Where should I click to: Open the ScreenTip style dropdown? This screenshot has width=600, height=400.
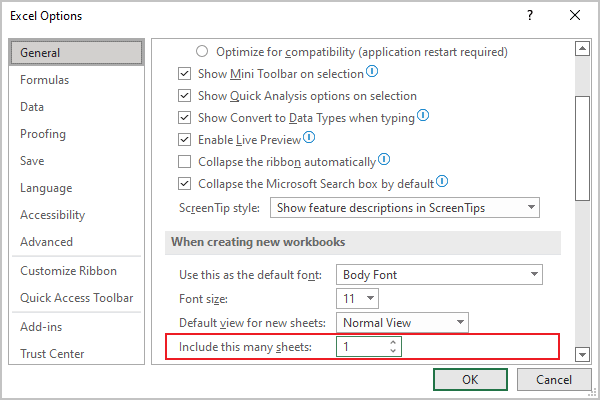(405, 207)
